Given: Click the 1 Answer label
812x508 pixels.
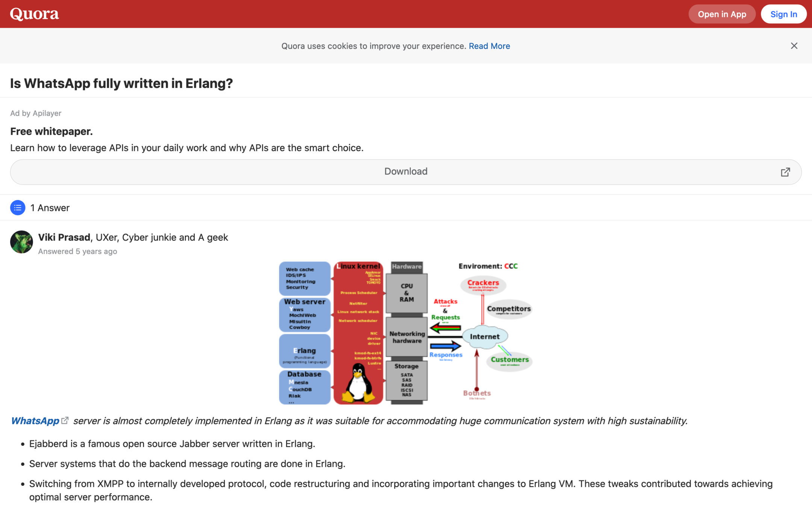Looking at the screenshot, I should coord(50,208).
